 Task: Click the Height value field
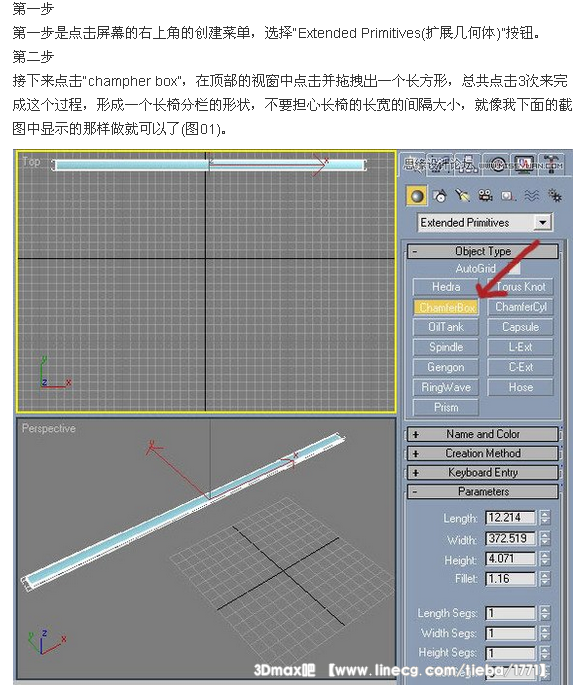511,559
